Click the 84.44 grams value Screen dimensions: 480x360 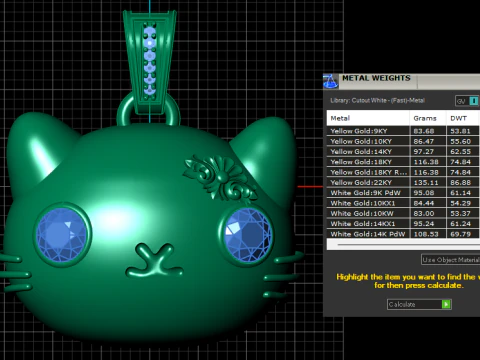(x=424, y=204)
